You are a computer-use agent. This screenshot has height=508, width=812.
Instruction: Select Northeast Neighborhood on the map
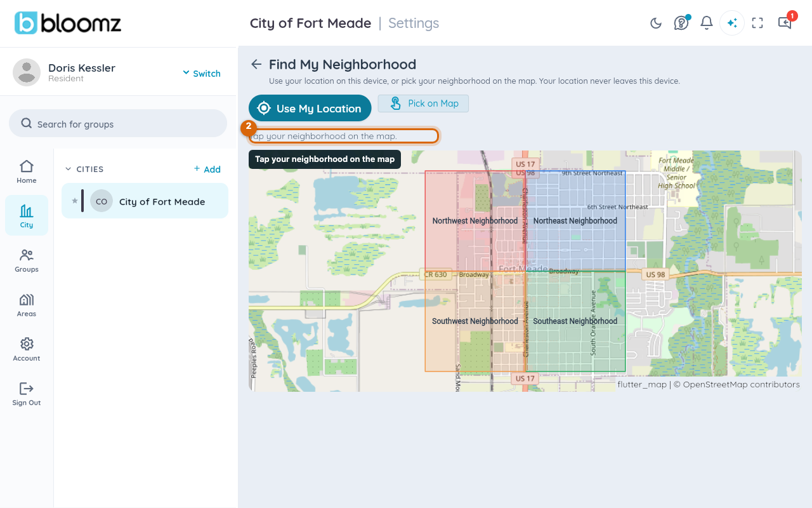(x=575, y=221)
